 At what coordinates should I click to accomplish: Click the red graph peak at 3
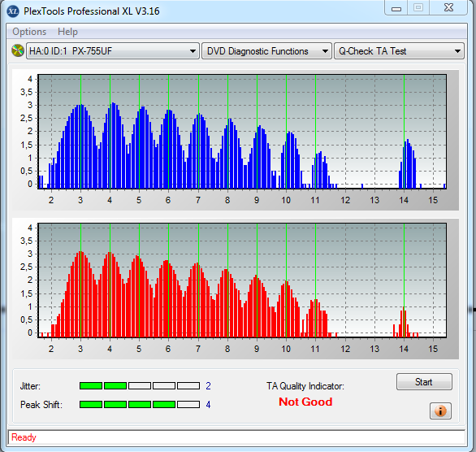point(80,253)
